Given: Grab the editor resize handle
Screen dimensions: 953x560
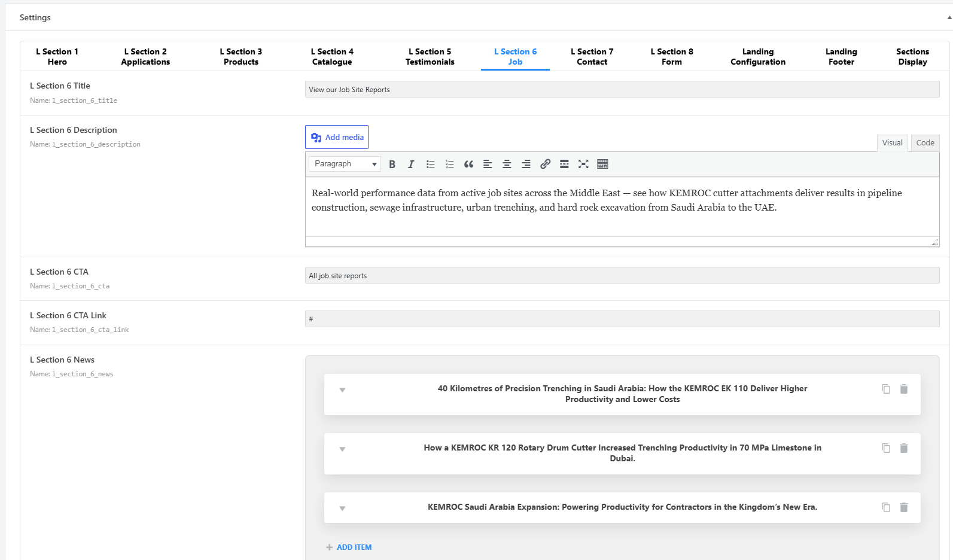Looking at the screenshot, I should (934, 242).
